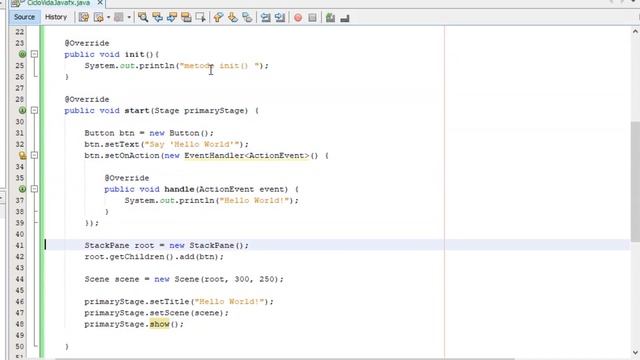Collapse the init() method fold
Image resolution: width=640 pixels, height=360 pixels.
(x=34, y=54)
